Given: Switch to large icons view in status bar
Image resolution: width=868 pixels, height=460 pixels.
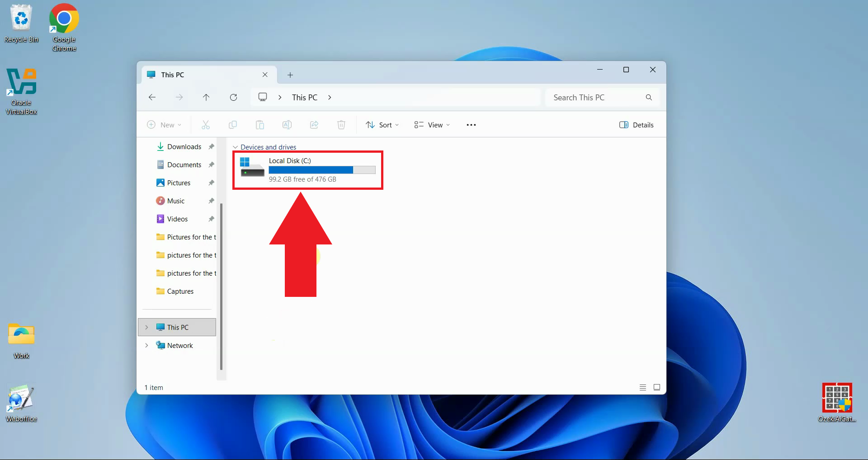Looking at the screenshot, I should (x=657, y=387).
